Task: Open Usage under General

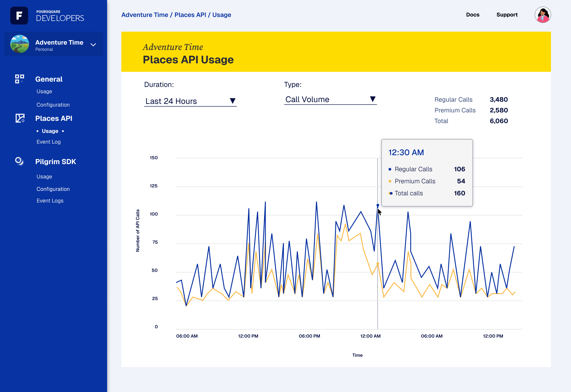Action: (44, 91)
